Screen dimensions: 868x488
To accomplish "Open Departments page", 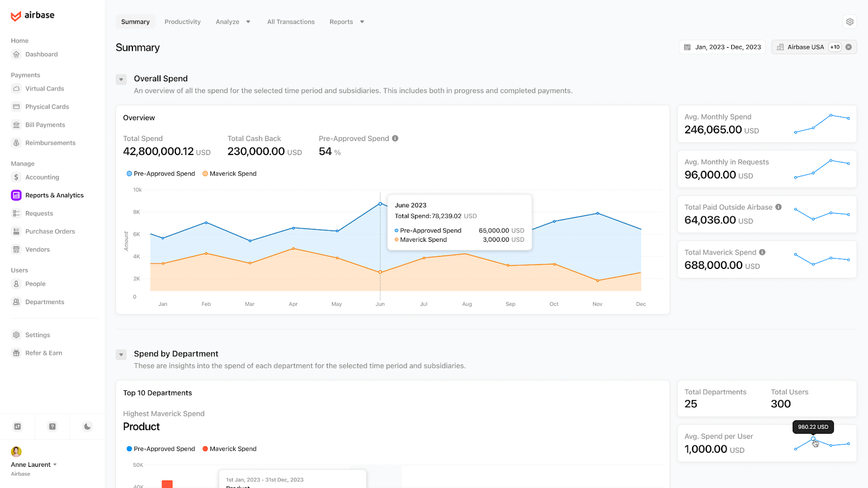I will (x=44, y=302).
